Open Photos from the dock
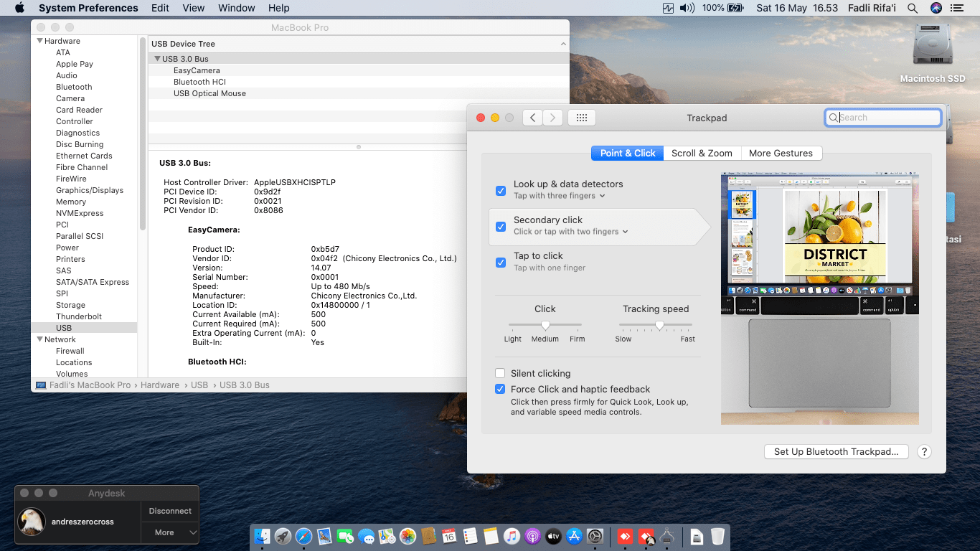This screenshot has height=551, width=980. 407,536
